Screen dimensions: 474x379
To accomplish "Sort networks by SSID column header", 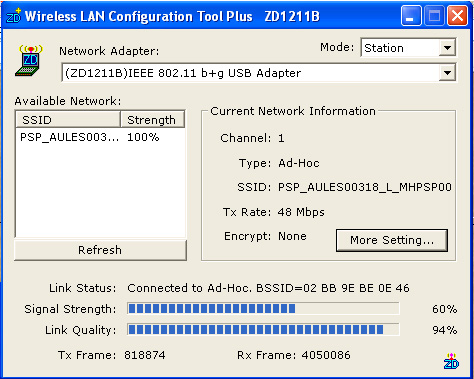I will [68, 120].
